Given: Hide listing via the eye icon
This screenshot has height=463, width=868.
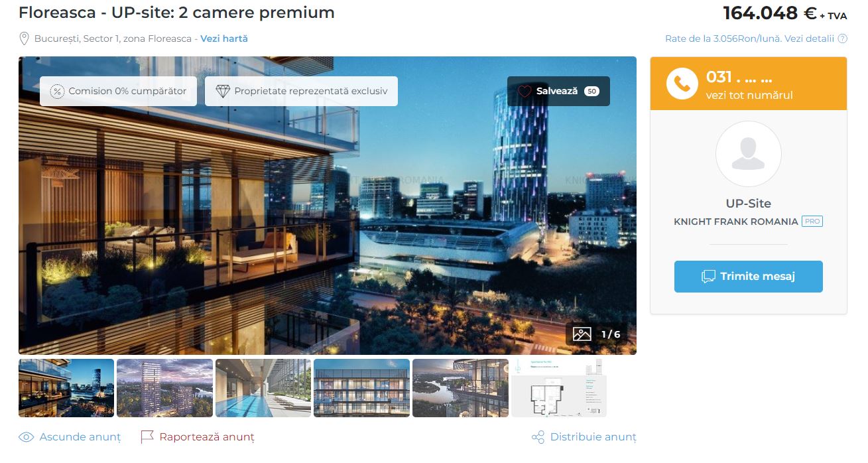Looking at the screenshot, I should 26,437.
